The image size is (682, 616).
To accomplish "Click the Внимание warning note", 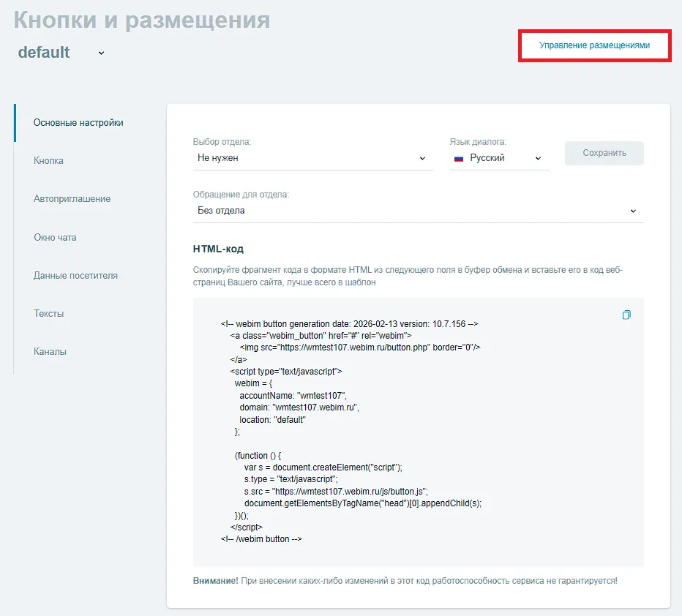I will click(405, 581).
